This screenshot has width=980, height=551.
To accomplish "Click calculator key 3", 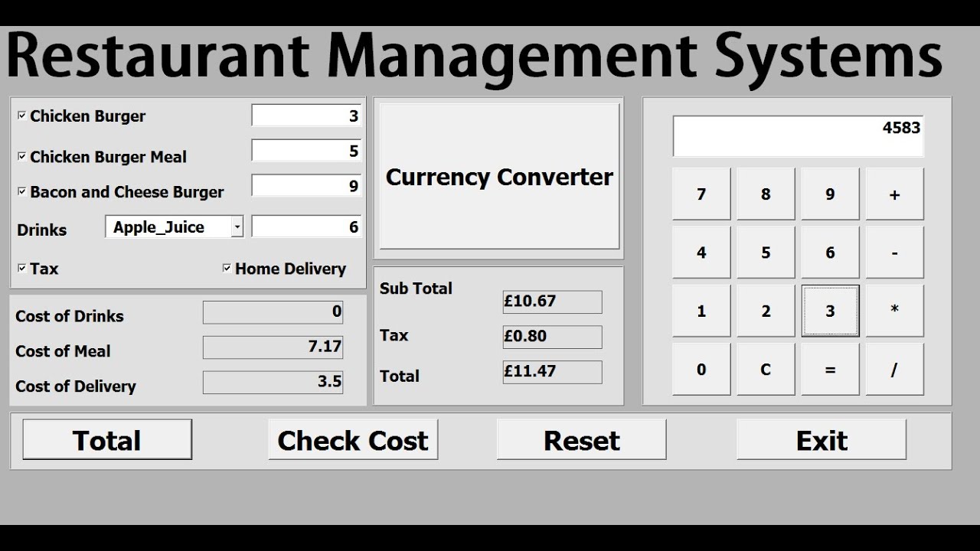I will tap(830, 311).
